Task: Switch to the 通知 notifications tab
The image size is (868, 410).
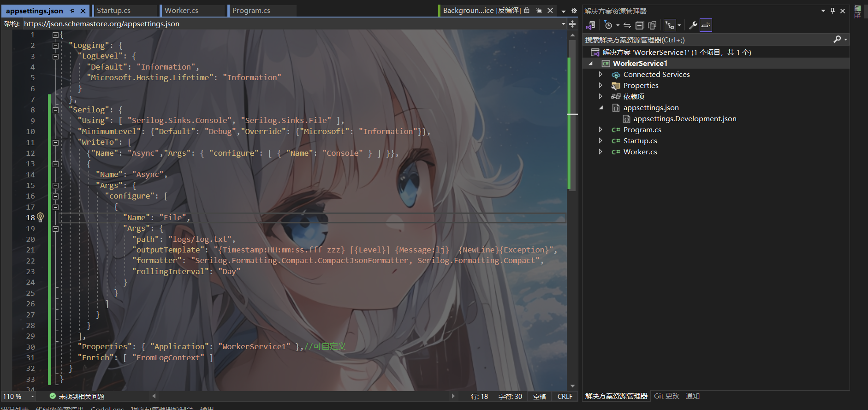Action: tap(693, 396)
